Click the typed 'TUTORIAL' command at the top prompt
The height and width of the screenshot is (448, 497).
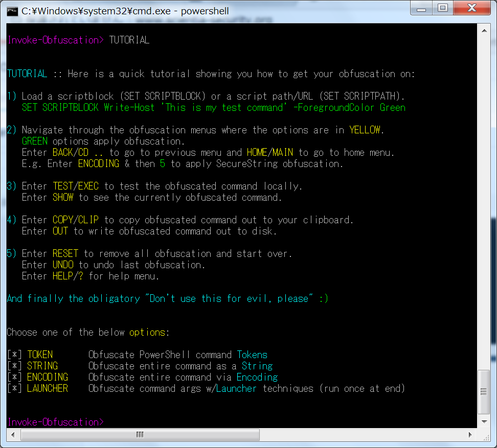tap(129, 40)
